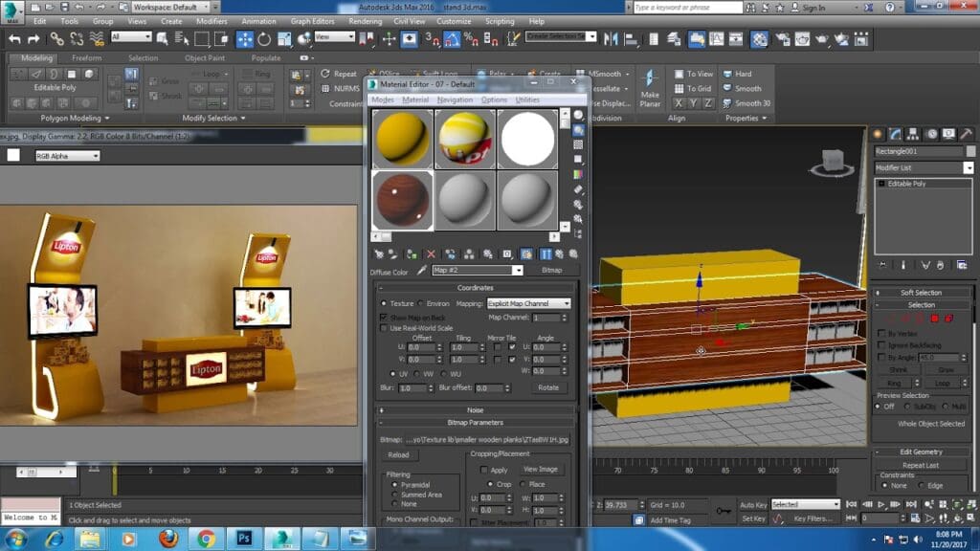This screenshot has height=551, width=980.
Task: Expand the Noise rollout
Action: (476, 410)
